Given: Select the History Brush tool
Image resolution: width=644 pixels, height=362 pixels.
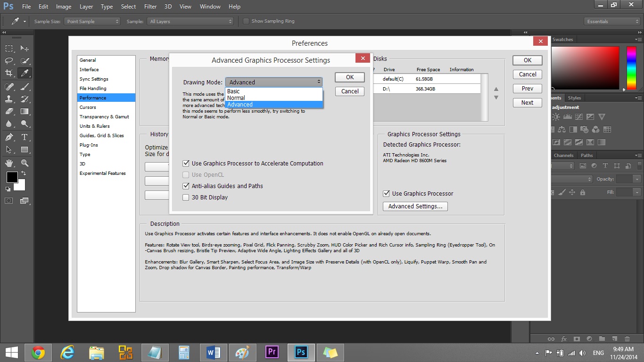Looking at the screenshot, I should tap(25, 99).
